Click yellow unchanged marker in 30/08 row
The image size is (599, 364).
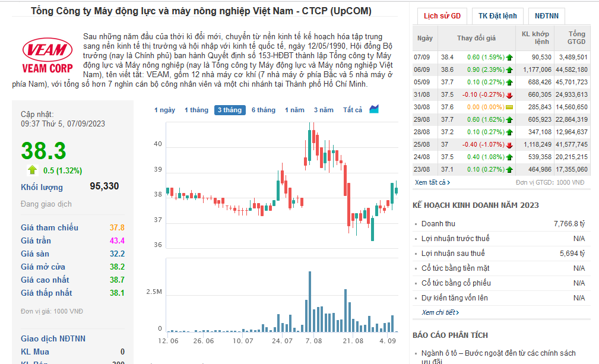click(509, 107)
